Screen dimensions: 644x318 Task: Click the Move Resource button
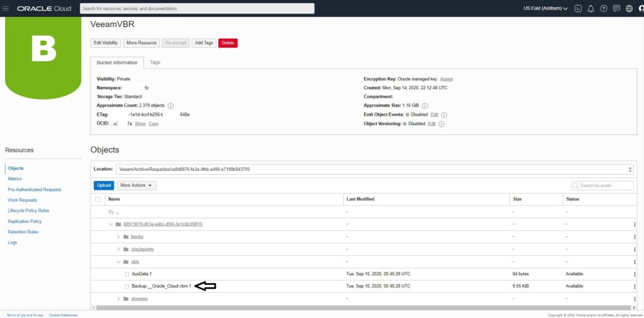click(x=142, y=43)
